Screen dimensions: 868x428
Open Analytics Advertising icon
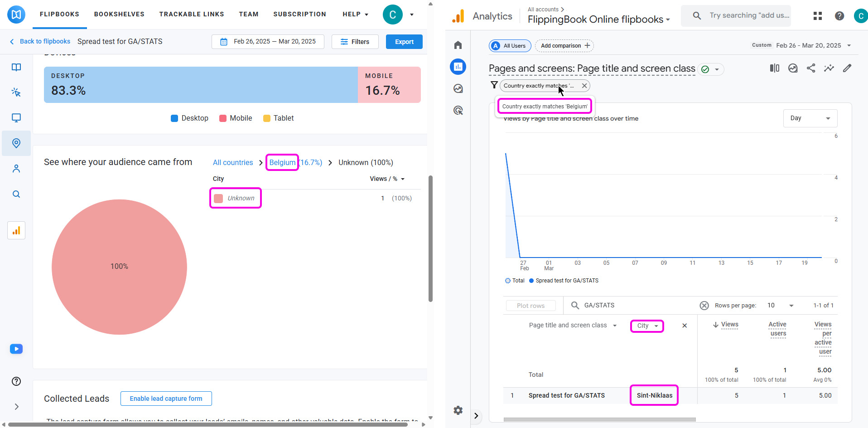click(x=458, y=110)
